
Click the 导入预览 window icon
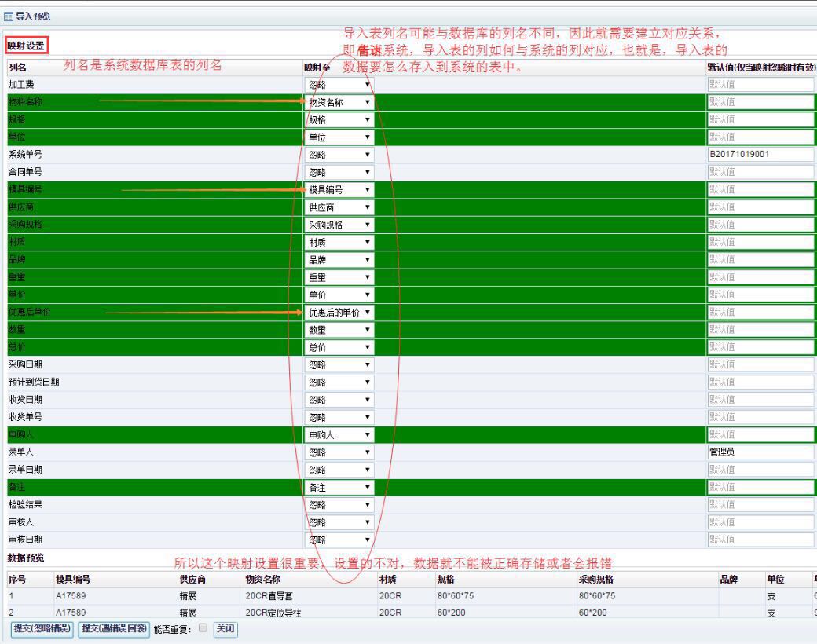pos(9,16)
